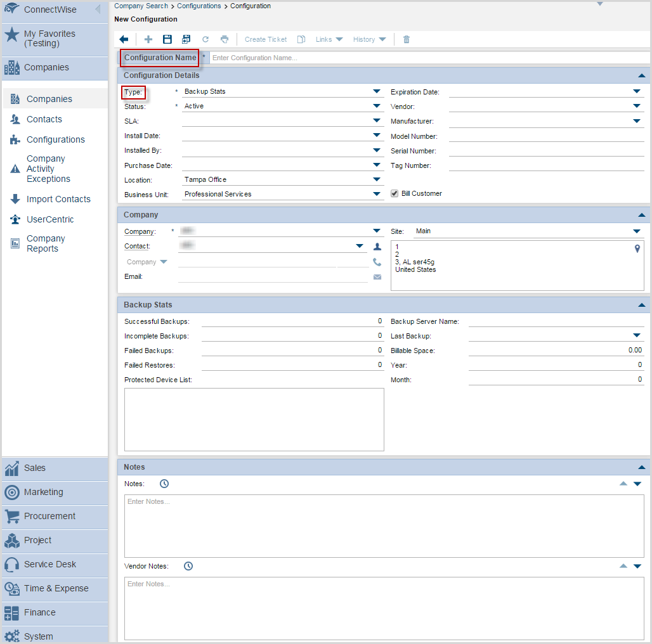The image size is (652, 644).
Task: Open Import Contacts in the sidebar
Action: [x=58, y=199]
